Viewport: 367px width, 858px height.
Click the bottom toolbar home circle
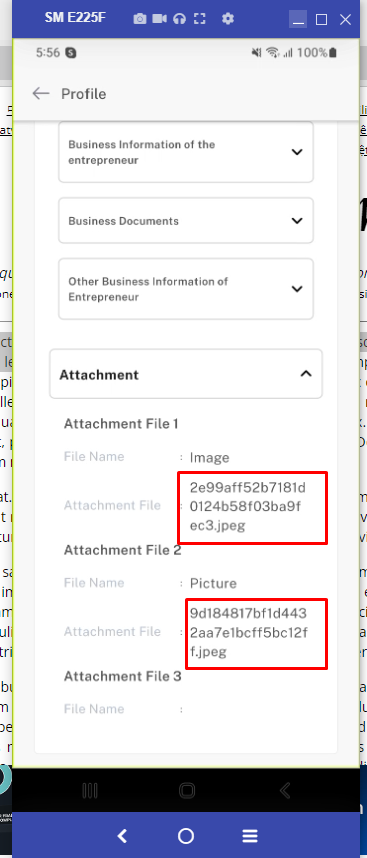click(x=186, y=836)
